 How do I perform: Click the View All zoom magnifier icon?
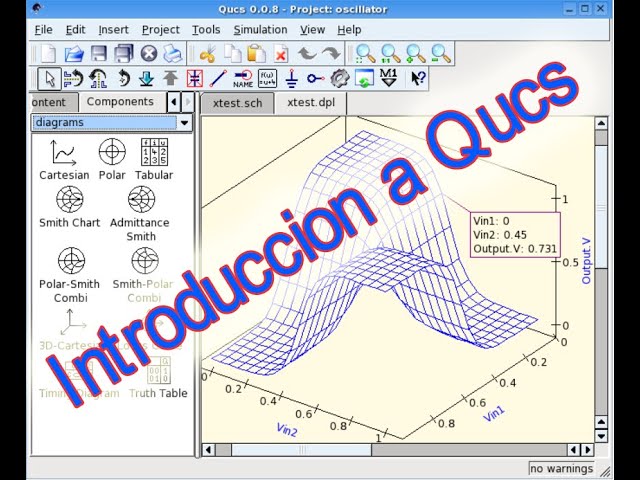coord(365,53)
